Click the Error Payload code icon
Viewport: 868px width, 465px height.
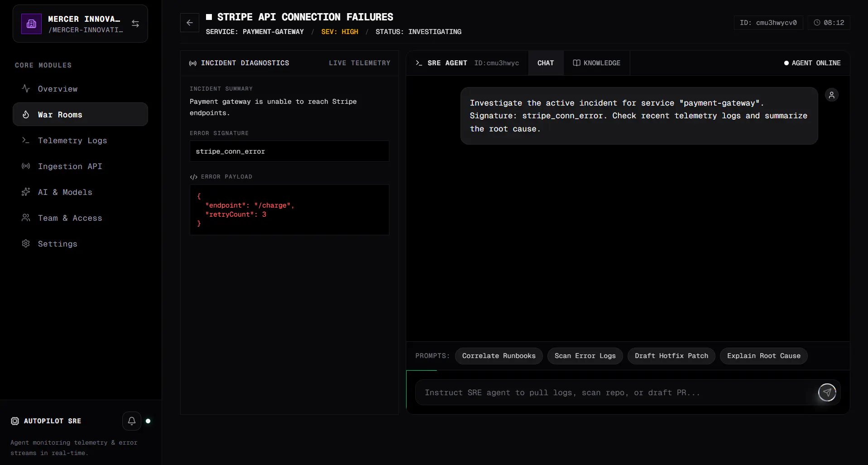pos(194,177)
